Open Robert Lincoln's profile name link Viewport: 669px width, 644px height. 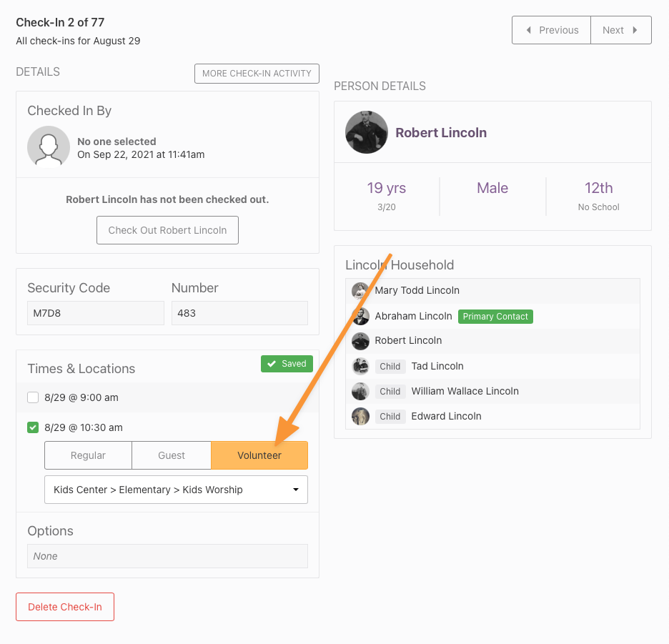(x=441, y=133)
